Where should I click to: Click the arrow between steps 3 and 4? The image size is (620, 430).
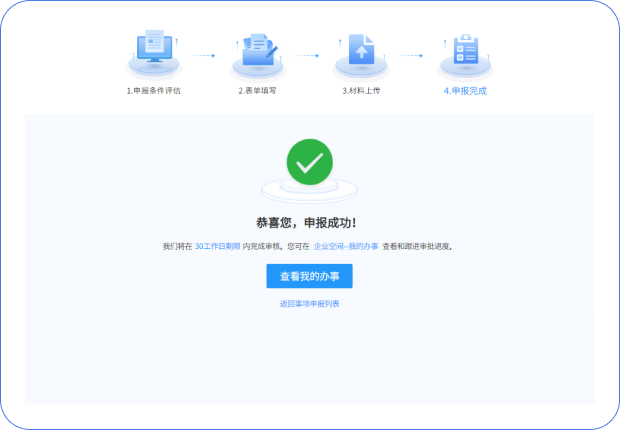411,56
